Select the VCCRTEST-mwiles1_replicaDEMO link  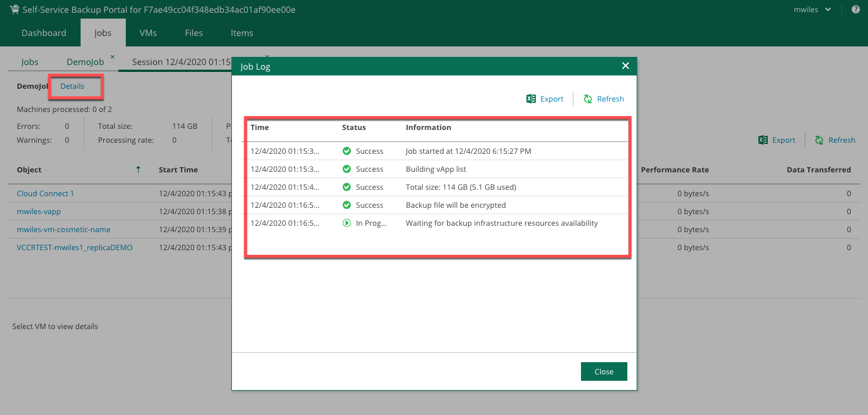point(74,247)
